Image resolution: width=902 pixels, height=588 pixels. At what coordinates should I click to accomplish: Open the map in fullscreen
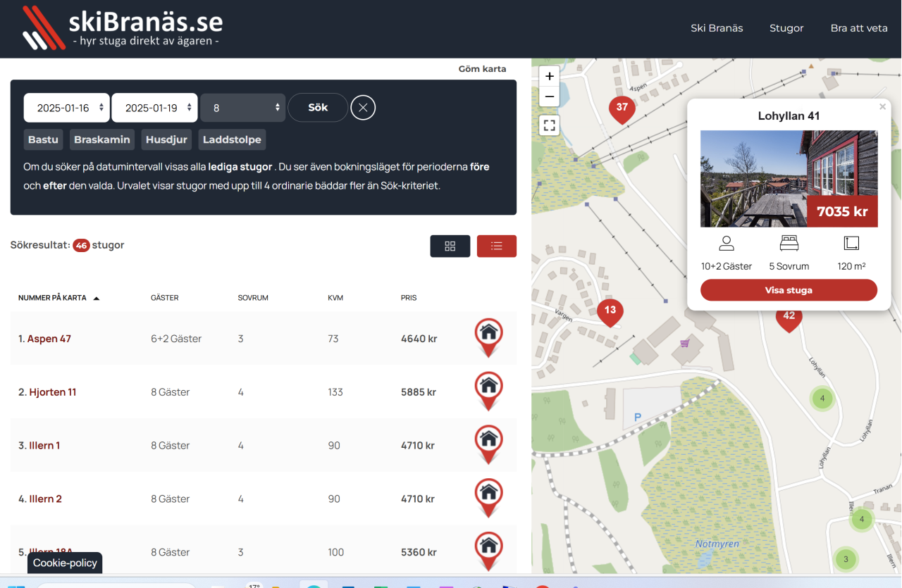click(550, 126)
